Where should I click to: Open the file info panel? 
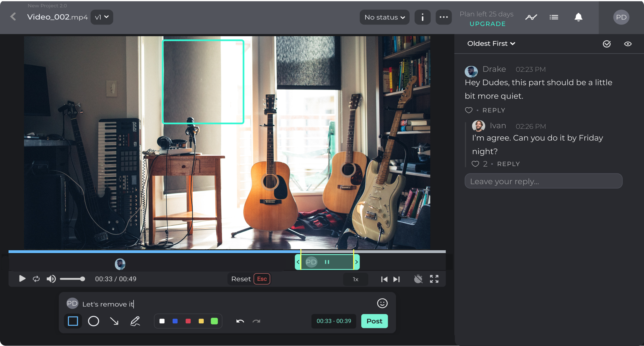pos(422,17)
